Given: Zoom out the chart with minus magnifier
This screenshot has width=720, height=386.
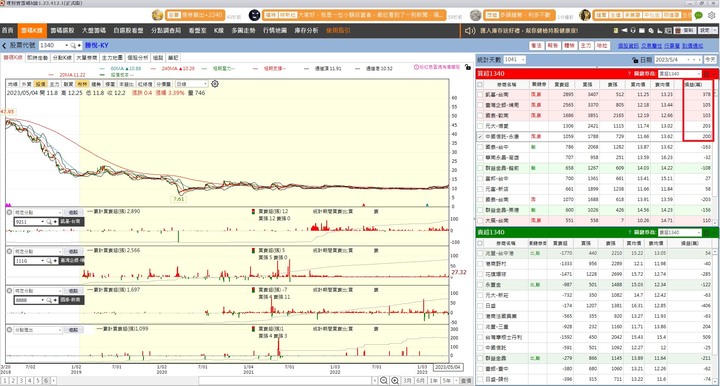Looking at the screenshot, I should coord(383,380).
